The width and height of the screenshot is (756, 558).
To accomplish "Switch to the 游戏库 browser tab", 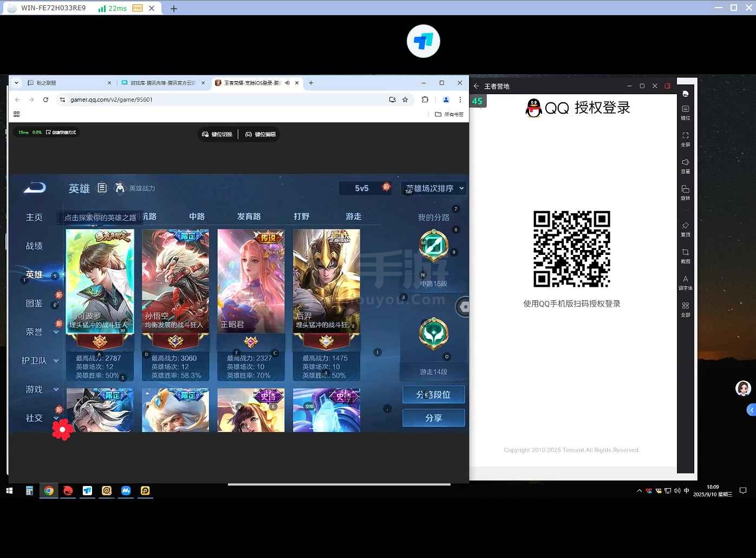I will pos(162,83).
